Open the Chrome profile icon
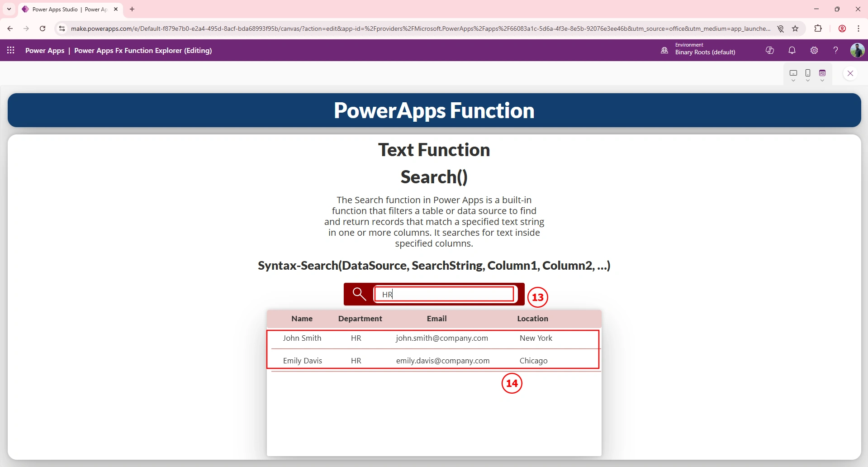The image size is (868, 467). coord(842,29)
